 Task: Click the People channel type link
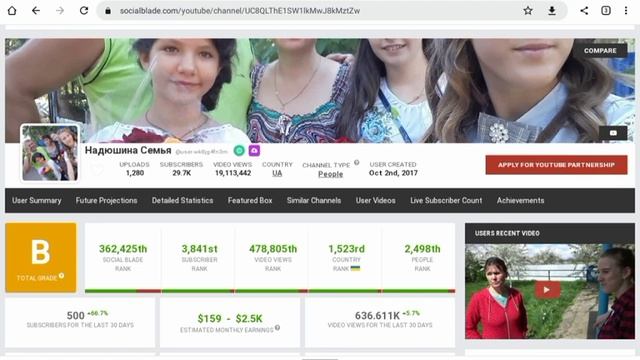331,174
